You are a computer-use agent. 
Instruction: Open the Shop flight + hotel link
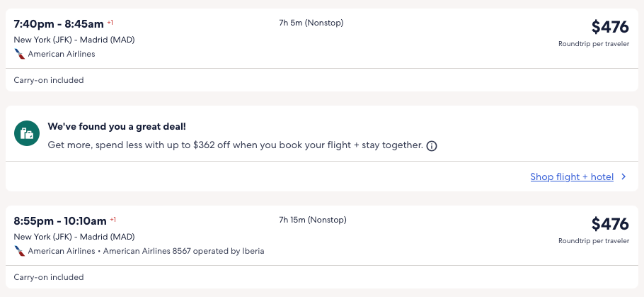coord(572,177)
